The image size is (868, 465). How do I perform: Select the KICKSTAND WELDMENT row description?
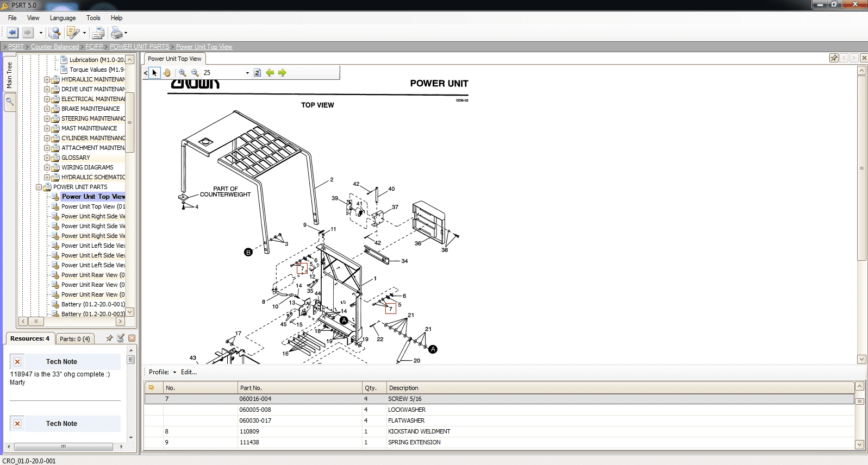pos(419,431)
